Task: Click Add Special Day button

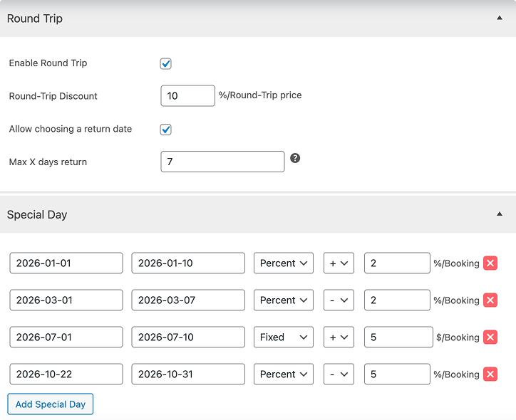Action: pos(51,404)
